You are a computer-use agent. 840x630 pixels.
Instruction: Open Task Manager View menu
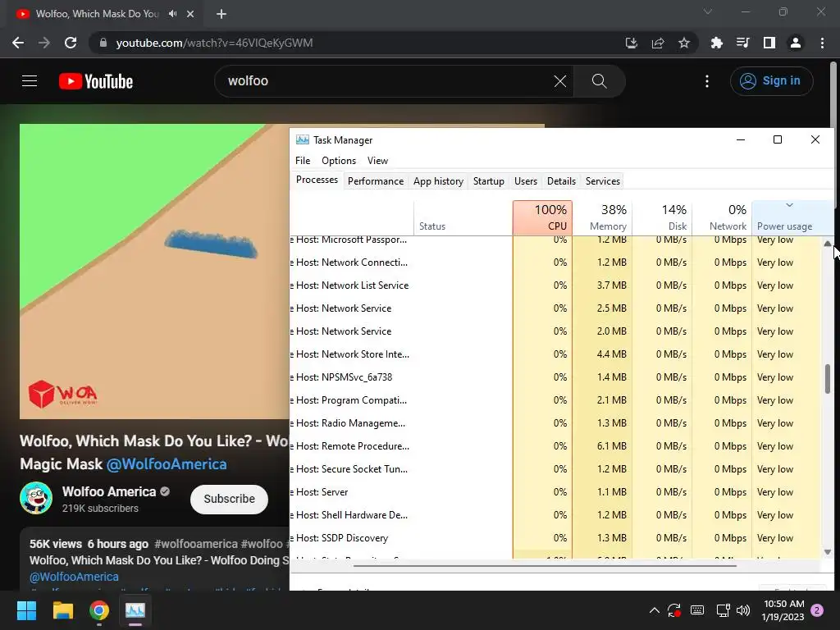377,161
